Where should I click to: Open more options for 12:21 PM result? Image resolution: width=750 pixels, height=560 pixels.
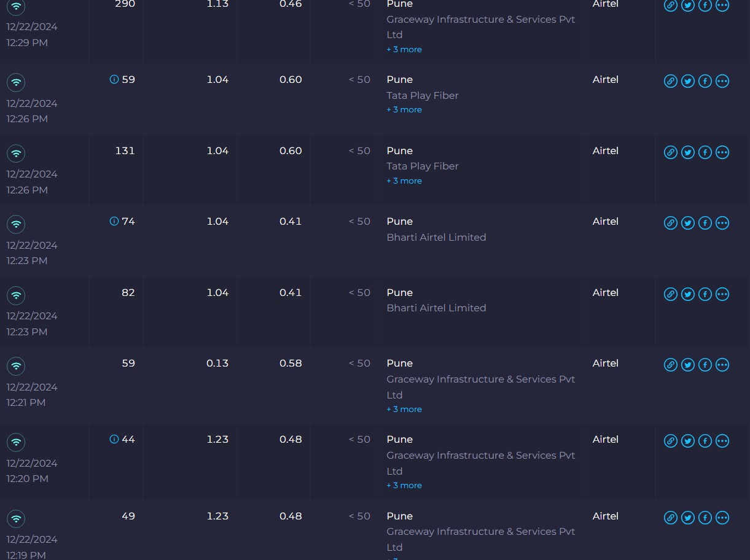(x=722, y=365)
